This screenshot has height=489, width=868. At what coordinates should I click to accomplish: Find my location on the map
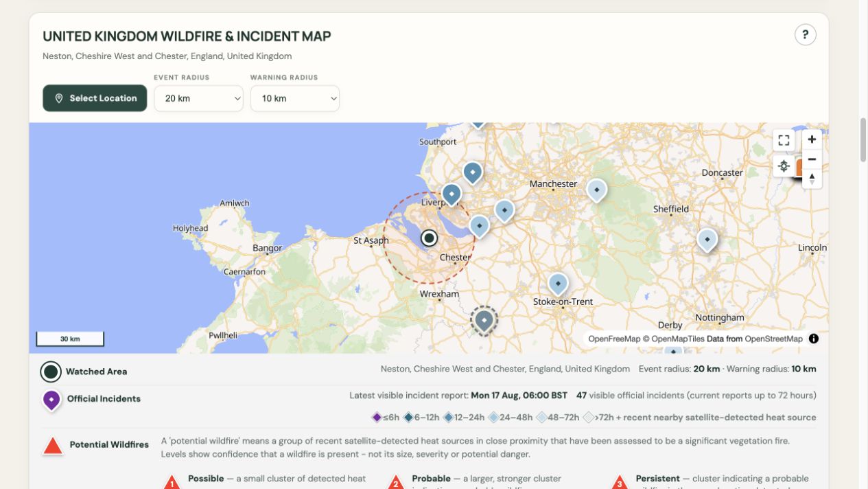point(784,166)
